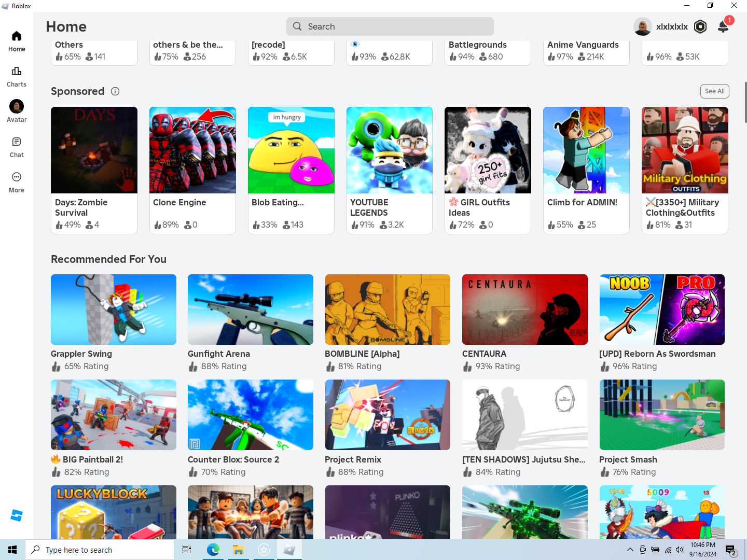Open the Home sidebar icon
This screenshot has height=560, width=747.
(17, 36)
